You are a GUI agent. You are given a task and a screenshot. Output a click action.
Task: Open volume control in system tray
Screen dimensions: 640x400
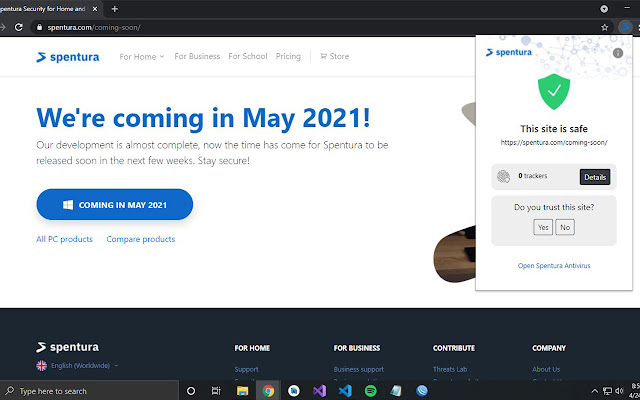point(619,391)
